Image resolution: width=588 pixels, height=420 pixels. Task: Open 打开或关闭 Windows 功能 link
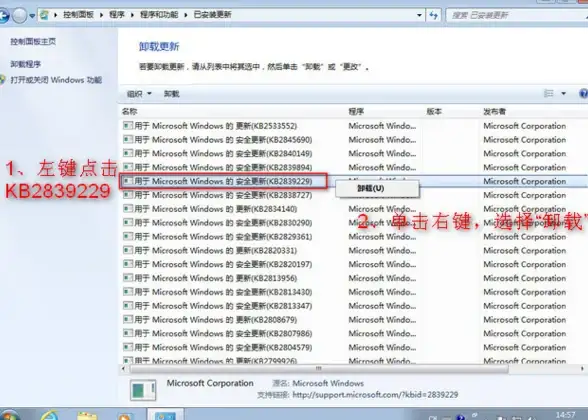click(x=56, y=80)
